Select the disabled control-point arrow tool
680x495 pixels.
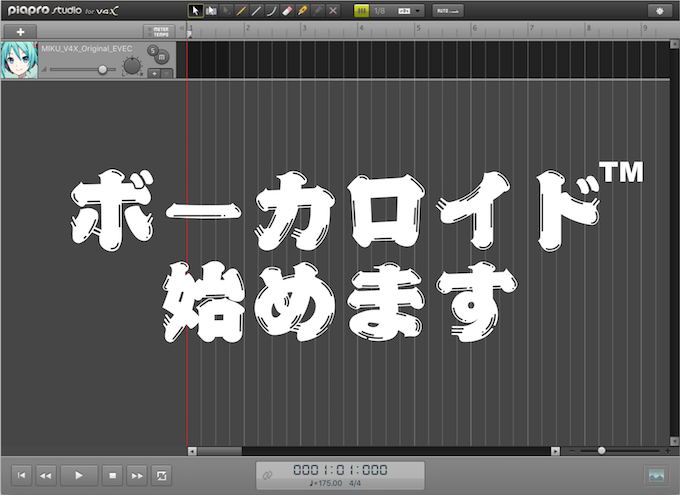click(x=226, y=10)
